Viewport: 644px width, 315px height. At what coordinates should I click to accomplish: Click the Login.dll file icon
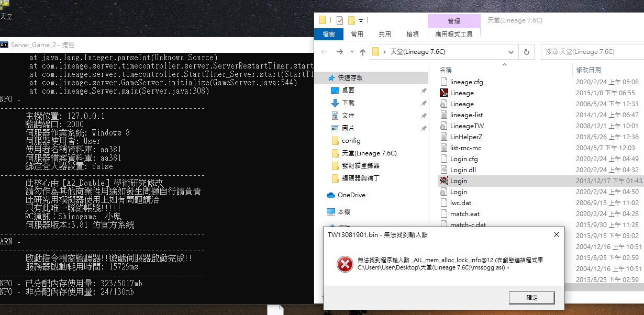(x=443, y=170)
